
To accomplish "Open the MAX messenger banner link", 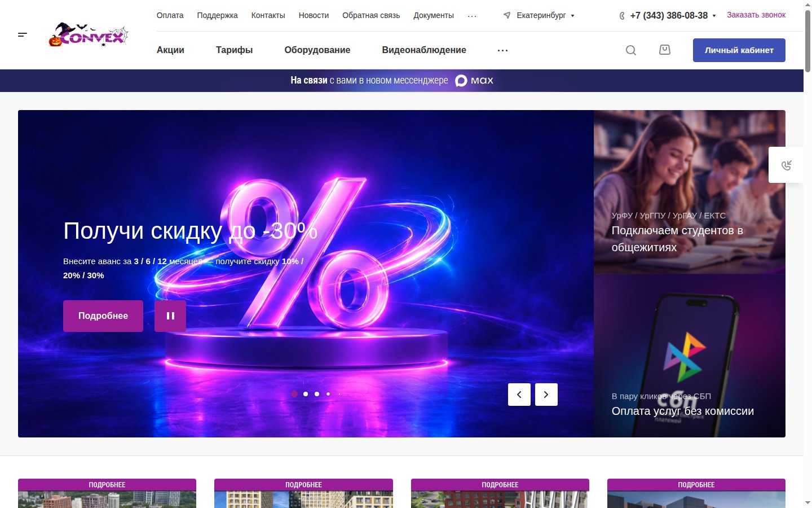I will pos(392,81).
